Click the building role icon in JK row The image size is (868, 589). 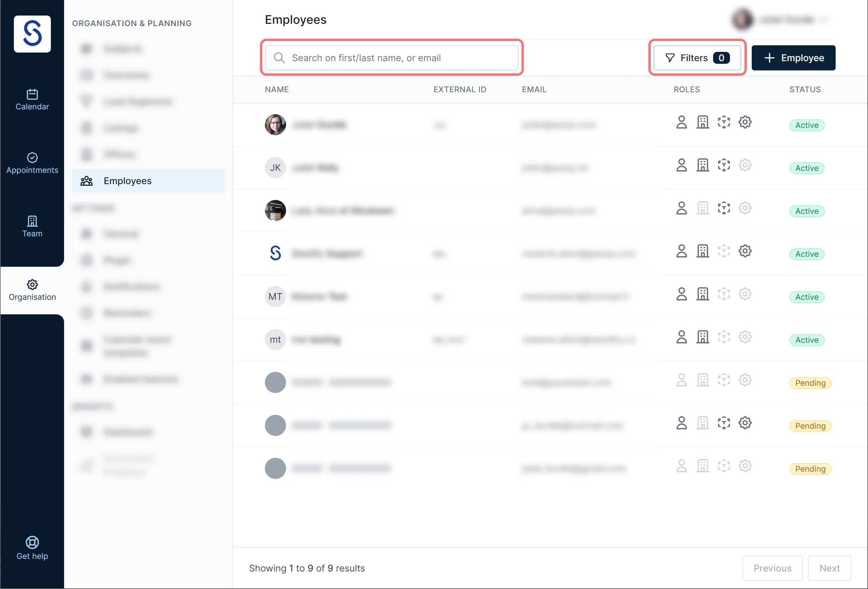[x=703, y=165]
